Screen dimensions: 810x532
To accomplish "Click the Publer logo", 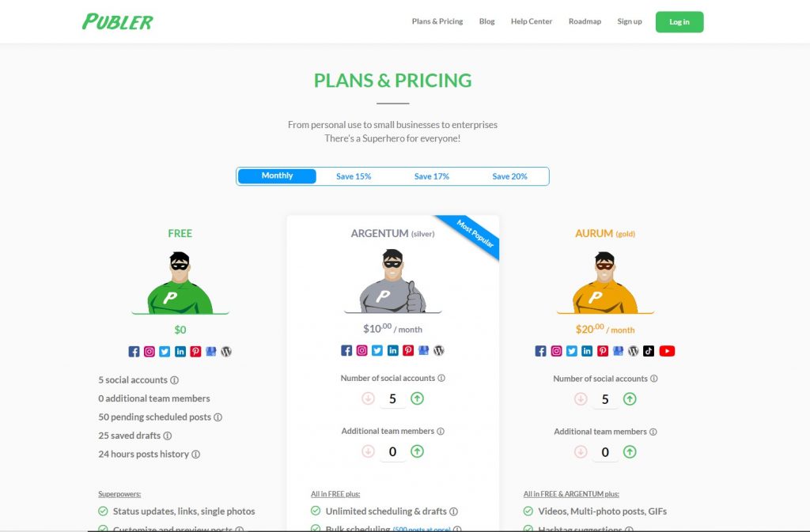I will 118,21.
